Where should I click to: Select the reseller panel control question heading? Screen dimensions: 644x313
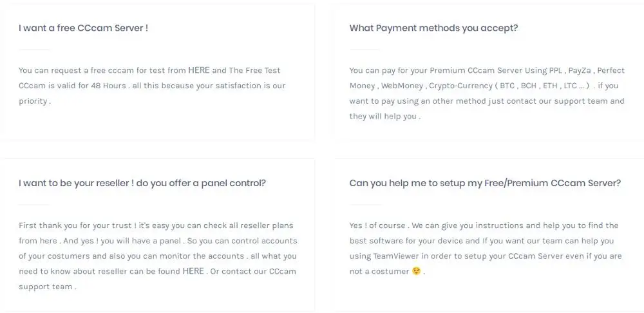pos(142,183)
